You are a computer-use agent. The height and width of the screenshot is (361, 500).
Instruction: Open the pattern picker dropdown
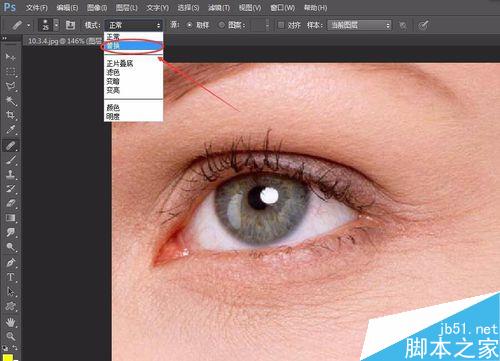pyautogui.click(x=267, y=25)
